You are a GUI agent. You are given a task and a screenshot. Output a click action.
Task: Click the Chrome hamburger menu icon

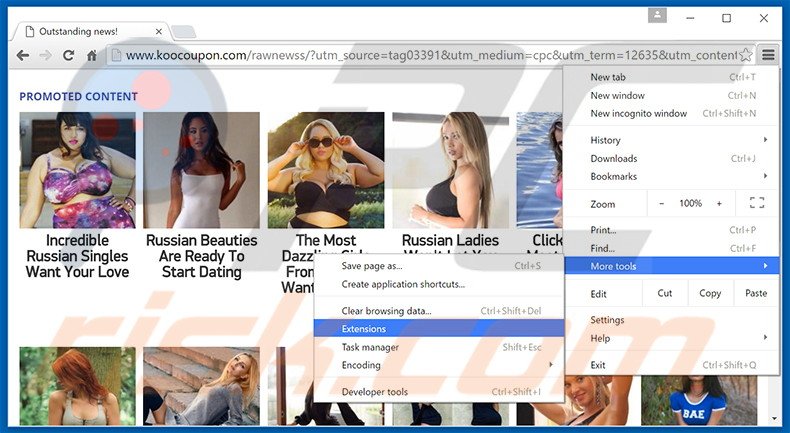[768, 55]
